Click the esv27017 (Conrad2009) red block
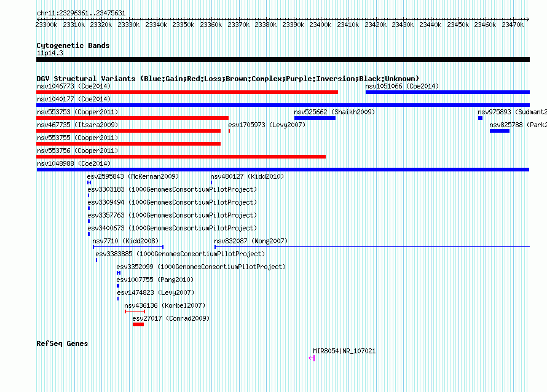This screenshot has width=547, height=392. point(138,324)
